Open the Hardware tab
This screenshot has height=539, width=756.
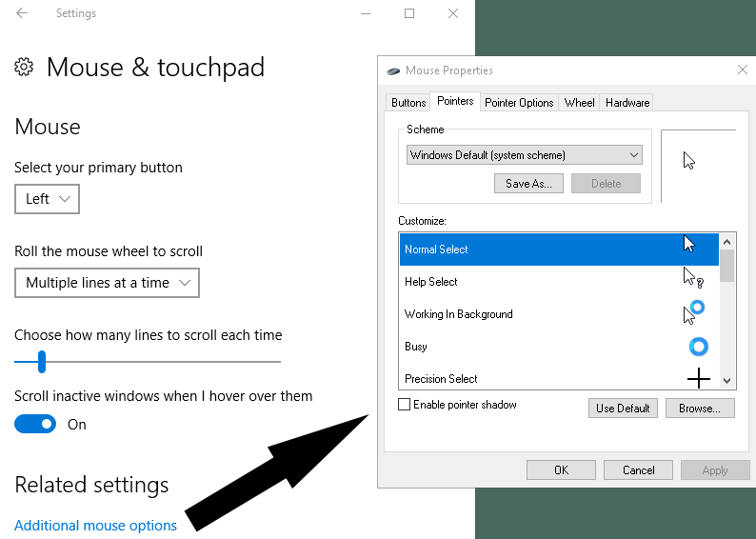click(627, 103)
